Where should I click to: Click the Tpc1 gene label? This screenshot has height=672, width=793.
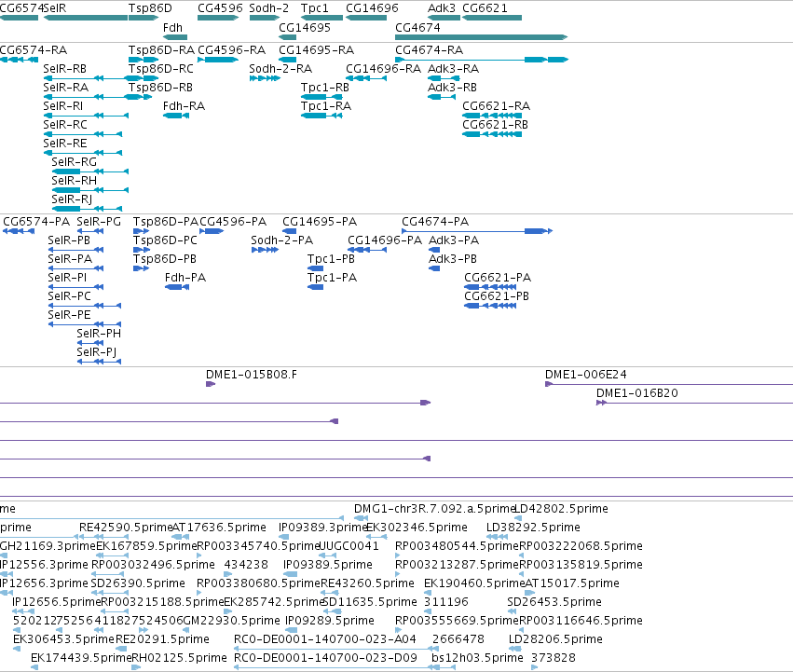coord(315,8)
